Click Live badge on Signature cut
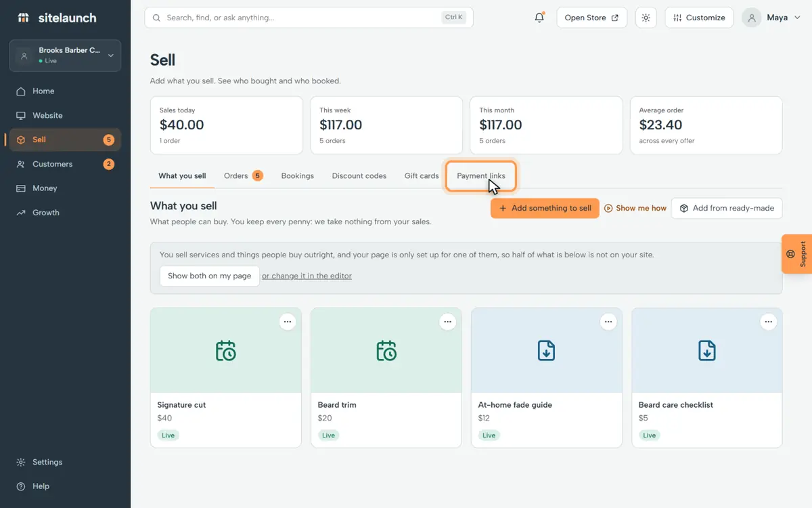Screen dimensions: 812x508 click(168, 435)
